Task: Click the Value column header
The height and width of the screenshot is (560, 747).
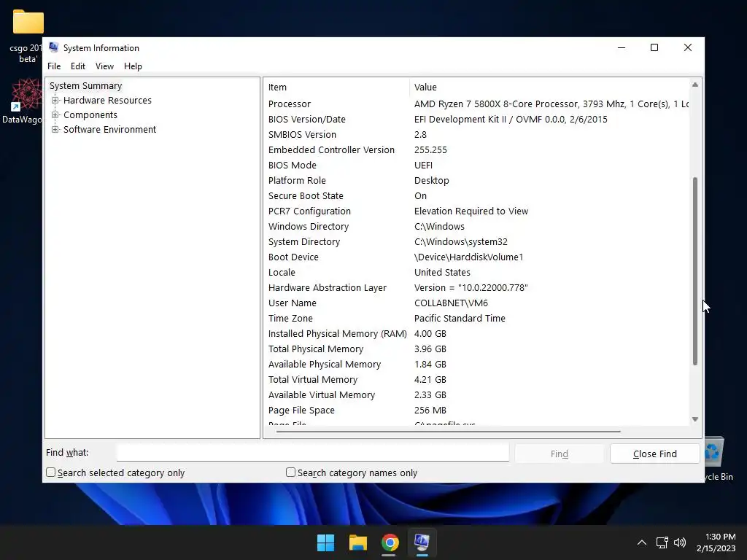Action: click(x=549, y=87)
